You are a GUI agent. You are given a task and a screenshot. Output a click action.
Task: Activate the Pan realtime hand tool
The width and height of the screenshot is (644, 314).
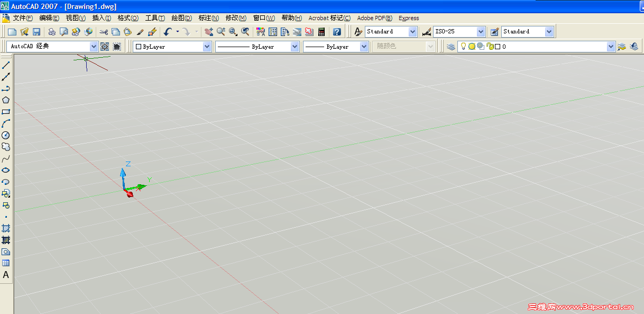[209, 32]
